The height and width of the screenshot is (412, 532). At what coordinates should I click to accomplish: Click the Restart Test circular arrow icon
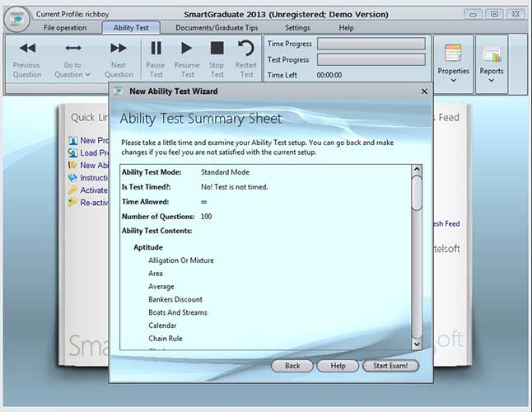coord(246,48)
